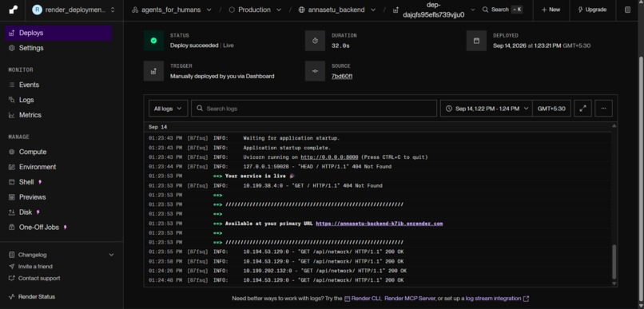
Task: Click the Events list icon
Action: 11,85
